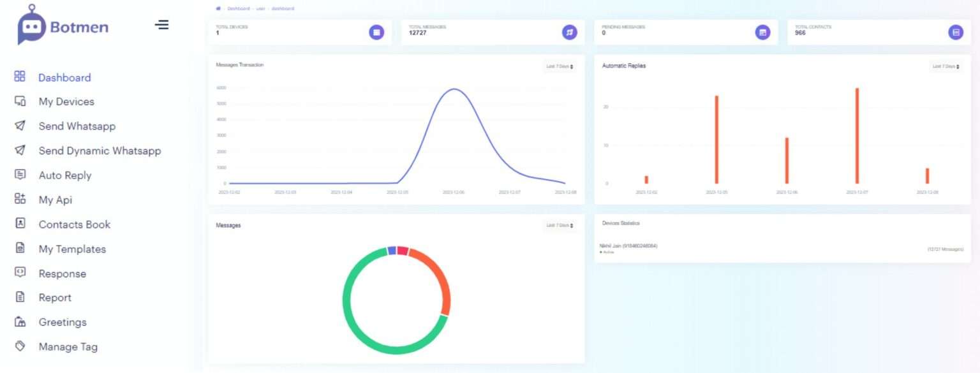This screenshot has height=373, width=980.
Task: Open Contacts Book using its icon
Action: [x=20, y=224]
